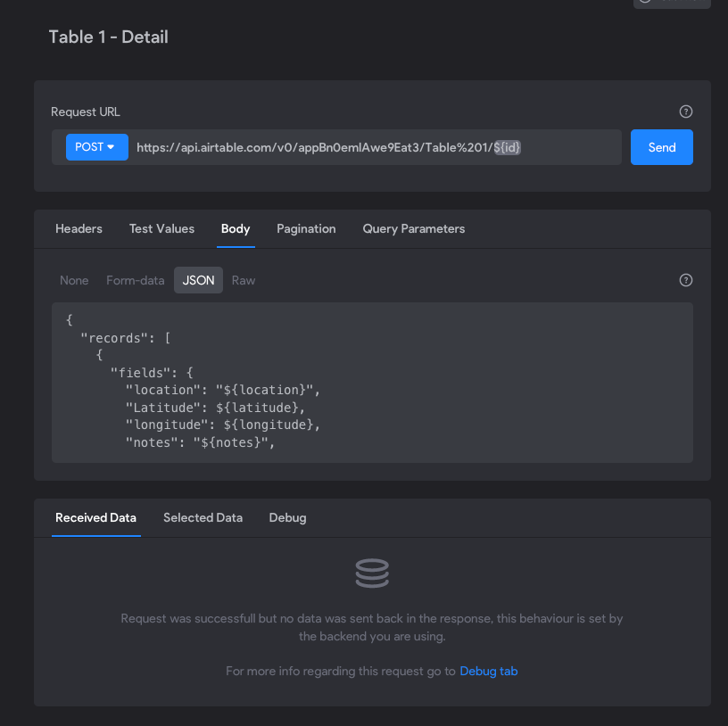This screenshot has height=726, width=728.
Task: Click the database stack icon
Action: point(372,573)
